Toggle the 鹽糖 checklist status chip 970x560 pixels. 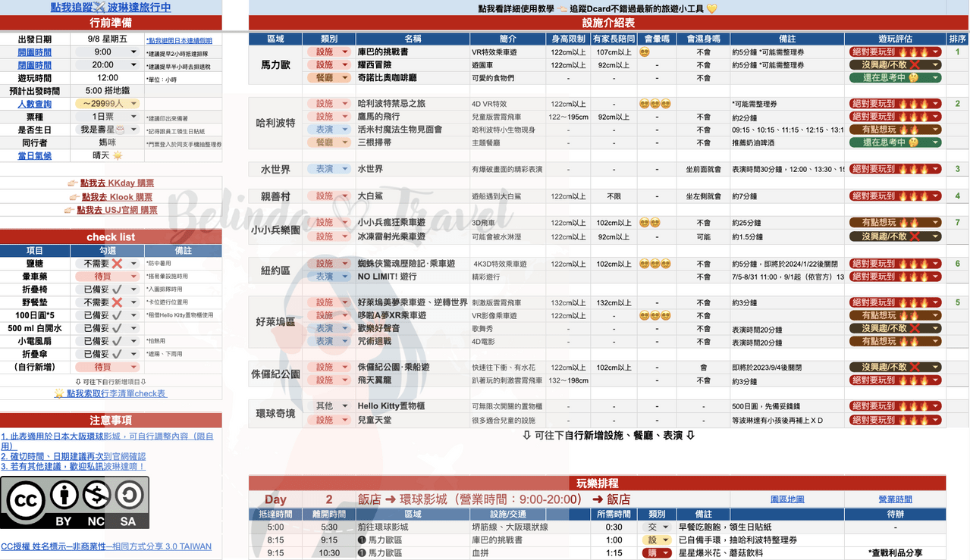click(x=107, y=264)
